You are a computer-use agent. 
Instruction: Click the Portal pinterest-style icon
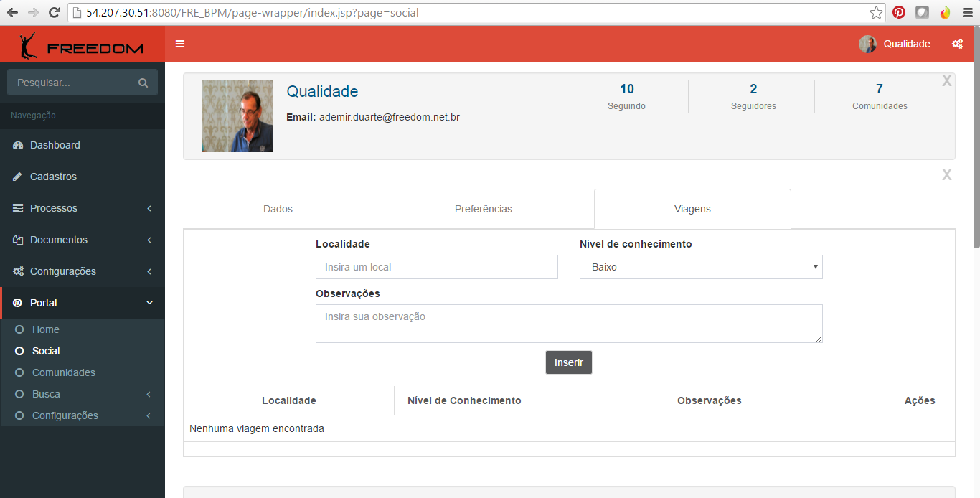pos(18,303)
